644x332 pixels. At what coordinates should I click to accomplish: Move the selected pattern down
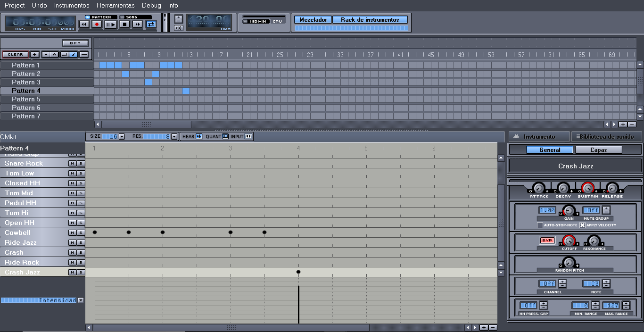point(46,54)
